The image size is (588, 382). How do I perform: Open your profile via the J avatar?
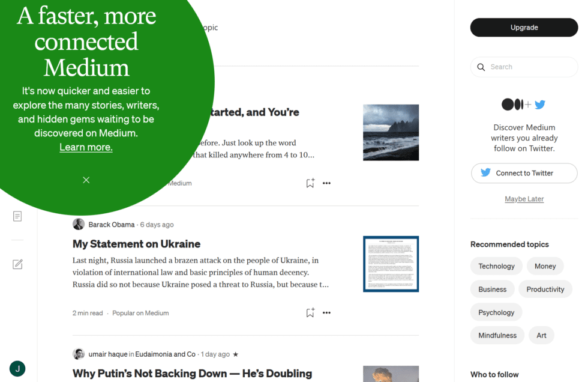click(x=17, y=368)
